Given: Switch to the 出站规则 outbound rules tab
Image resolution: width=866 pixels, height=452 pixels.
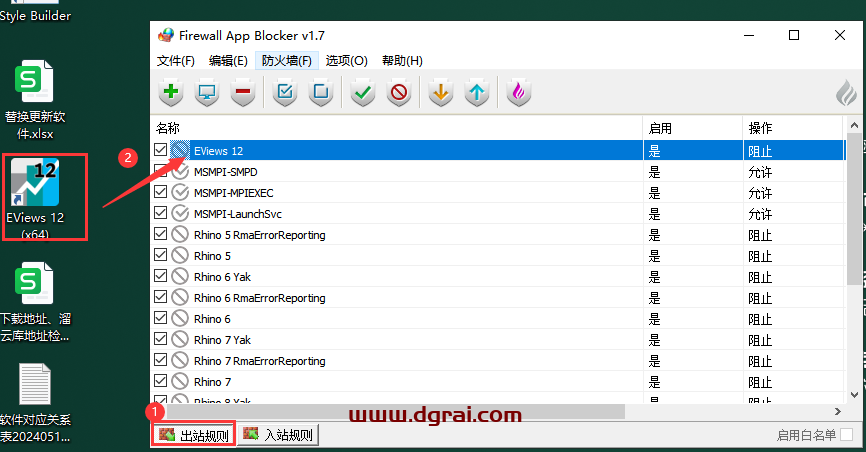Looking at the screenshot, I should [x=194, y=435].
